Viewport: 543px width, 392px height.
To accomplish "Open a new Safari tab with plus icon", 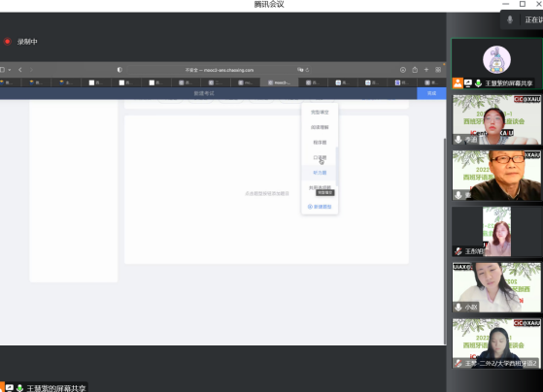I will click(426, 70).
